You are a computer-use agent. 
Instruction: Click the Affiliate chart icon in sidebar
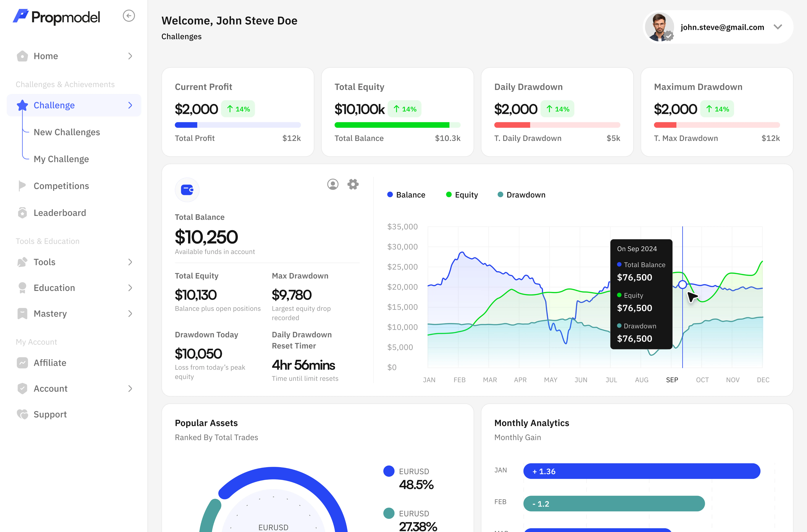[x=22, y=363]
